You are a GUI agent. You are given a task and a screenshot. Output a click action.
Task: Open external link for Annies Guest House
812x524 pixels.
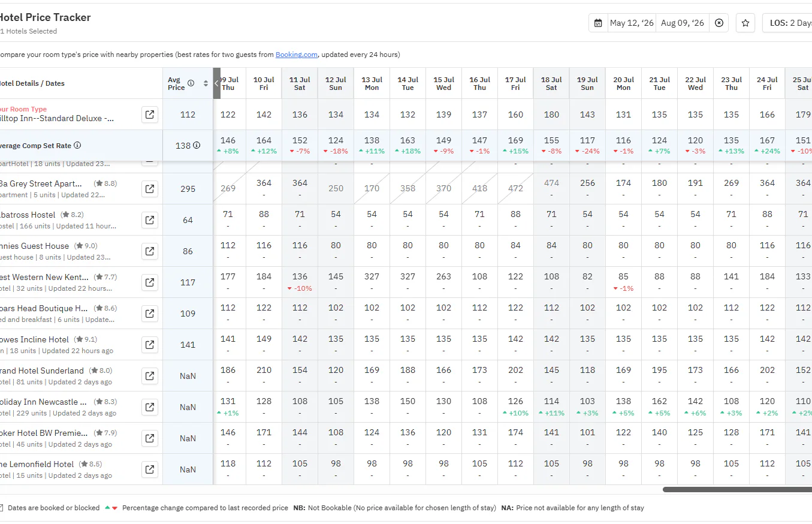click(x=150, y=251)
